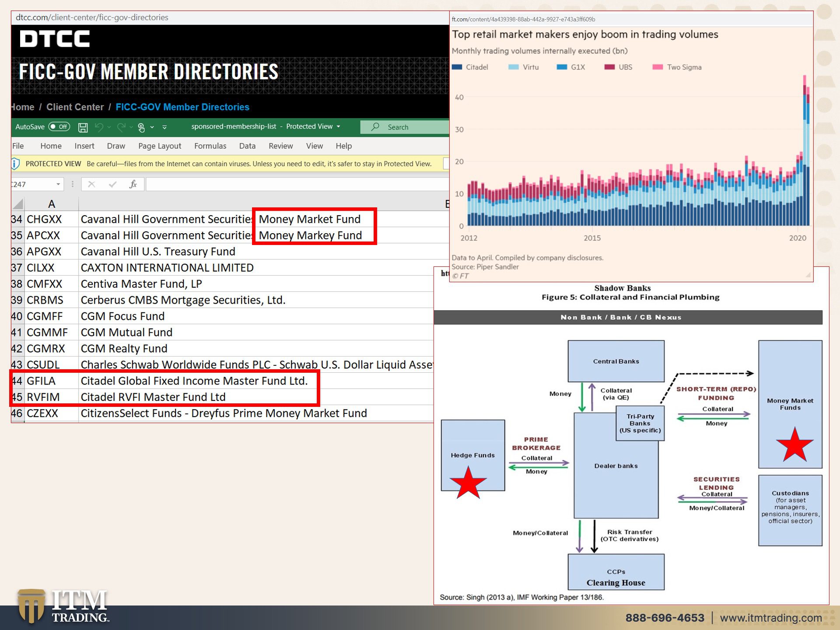This screenshot has height=630, width=840.
Task: Open the Help ribbon tab
Action: [344, 146]
